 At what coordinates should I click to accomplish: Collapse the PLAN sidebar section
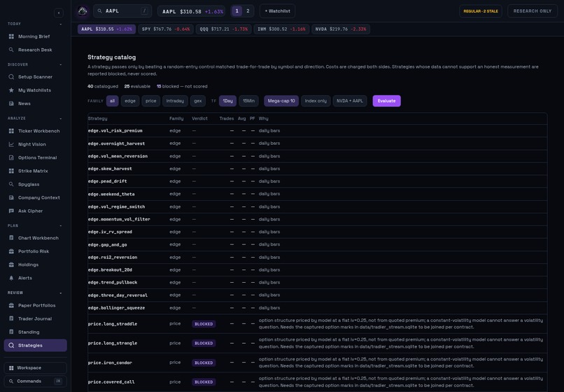point(60,225)
